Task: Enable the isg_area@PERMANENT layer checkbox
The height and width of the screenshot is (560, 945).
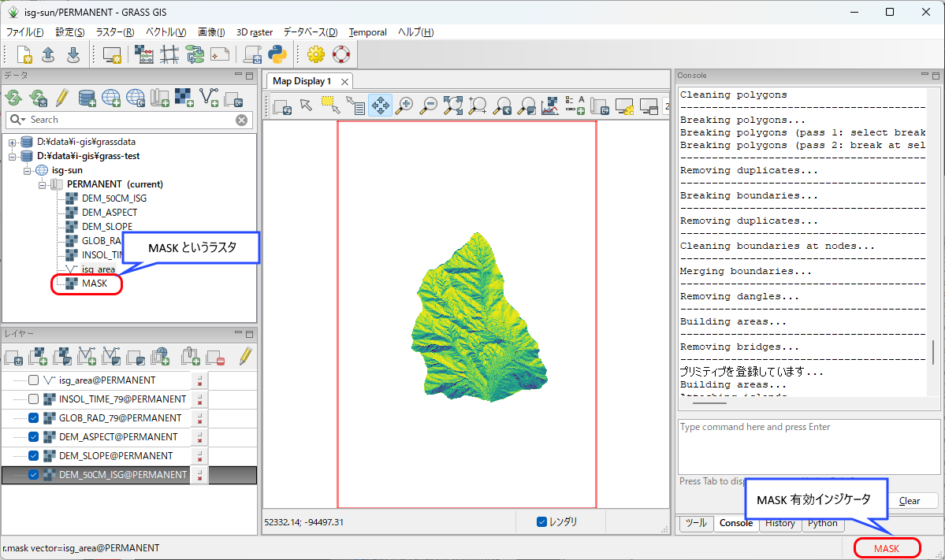Action: point(33,380)
